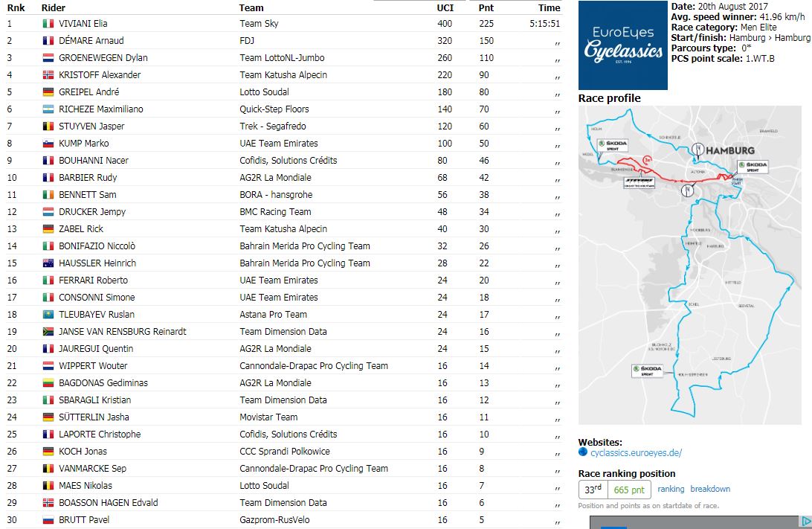The height and width of the screenshot is (529, 812).
Task: Click the Luxembourg flag beside DRUCKER Jempy
Action: tap(48, 211)
